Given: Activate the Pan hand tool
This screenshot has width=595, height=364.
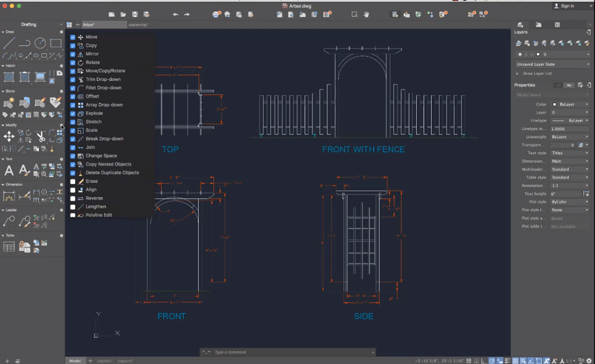Looking at the screenshot, I should 366,14.
